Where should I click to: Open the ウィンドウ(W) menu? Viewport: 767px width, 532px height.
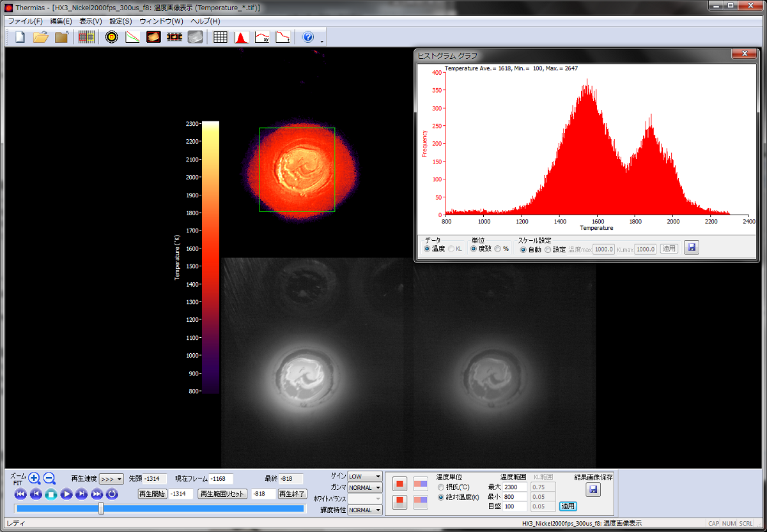pos(161,21)
